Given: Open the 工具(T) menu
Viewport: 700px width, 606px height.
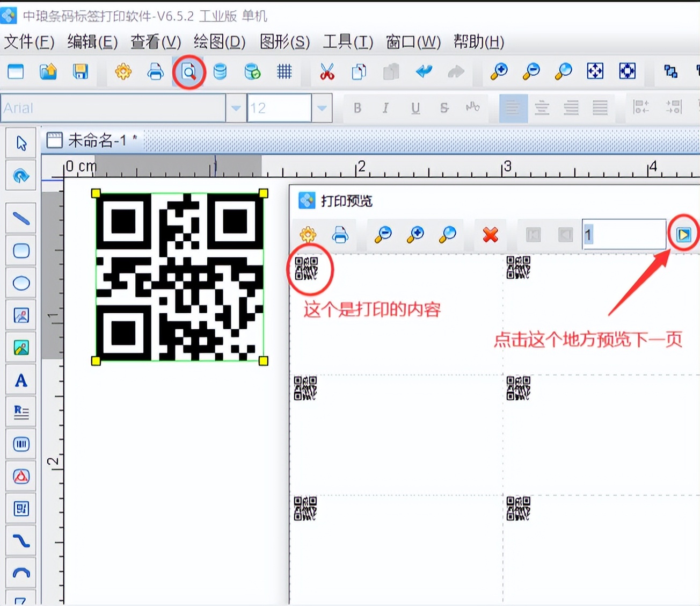Looking at the screenshot, I should pyautogui.click(x=348, y=42).
